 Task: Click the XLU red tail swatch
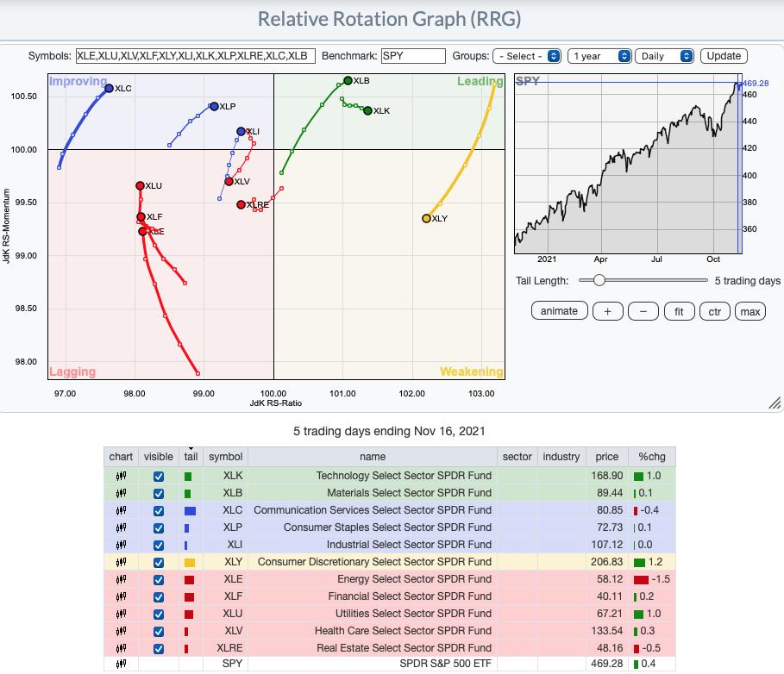pos(189,615)
